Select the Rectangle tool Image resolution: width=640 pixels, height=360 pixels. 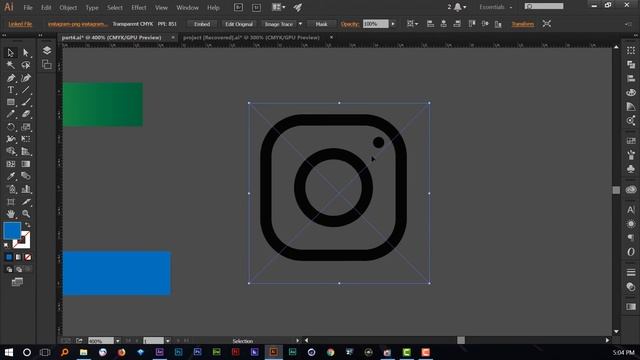[11, 102]
